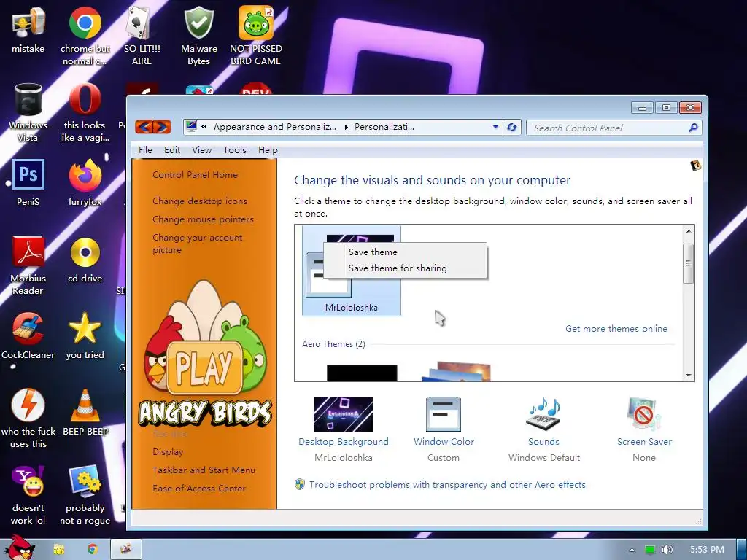
Task: Expand the breadcrumb double-chevron
Action: pyautogui.click(x=204, y=127)
